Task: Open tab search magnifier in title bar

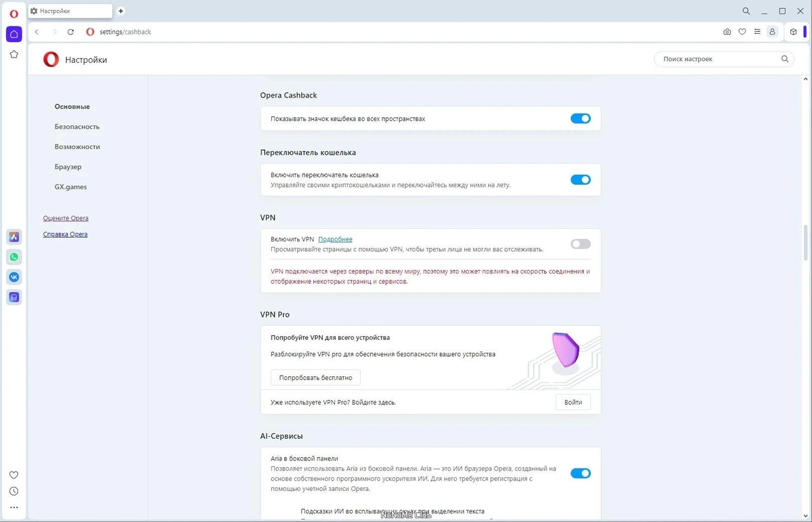Action: tap(746, 12)
